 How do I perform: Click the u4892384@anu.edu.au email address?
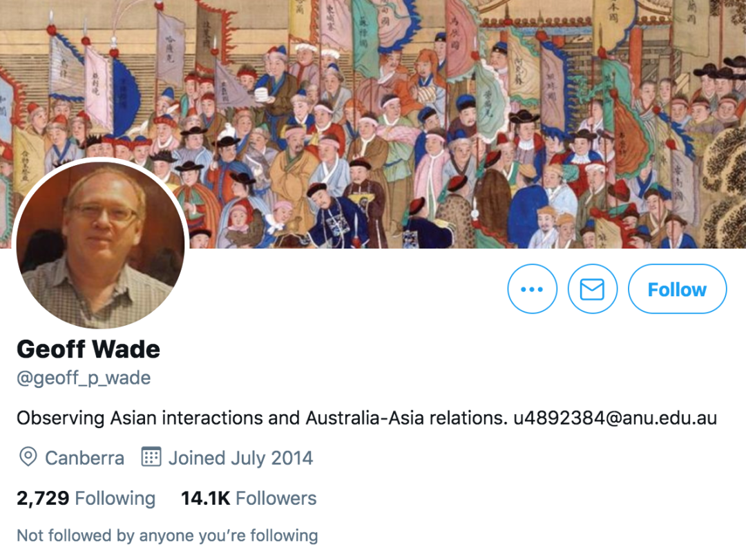tap(615, 418)
